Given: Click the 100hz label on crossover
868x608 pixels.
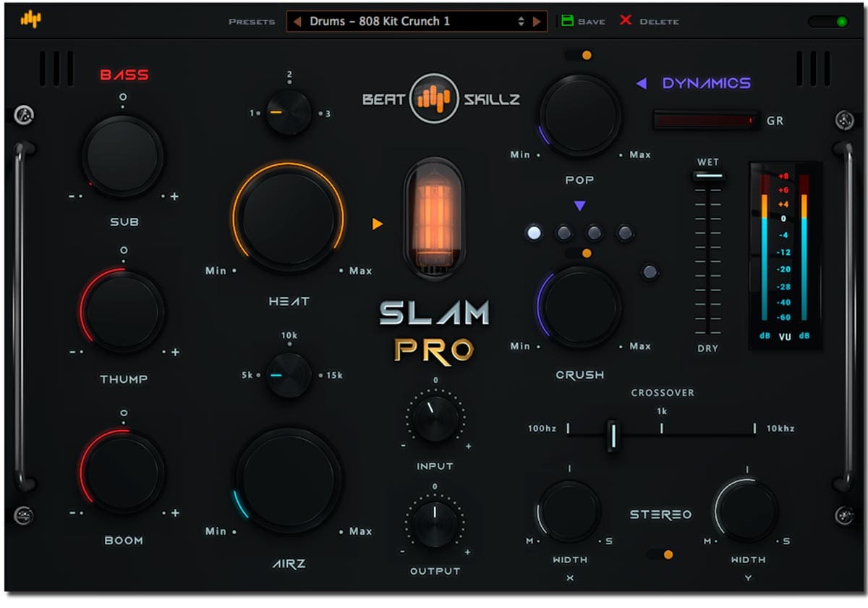Looking at the screenshot, I should 542,429.
